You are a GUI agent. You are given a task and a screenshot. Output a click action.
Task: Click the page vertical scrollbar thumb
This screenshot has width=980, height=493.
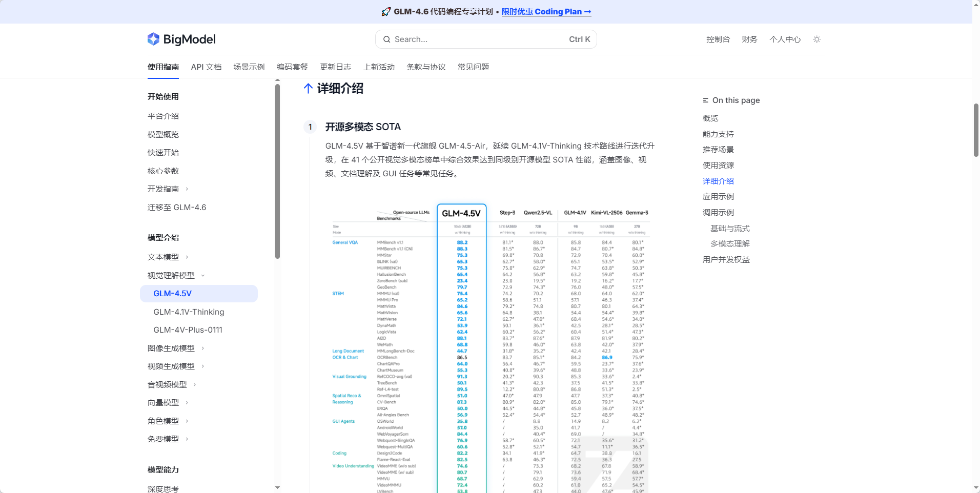coord(976,130)
